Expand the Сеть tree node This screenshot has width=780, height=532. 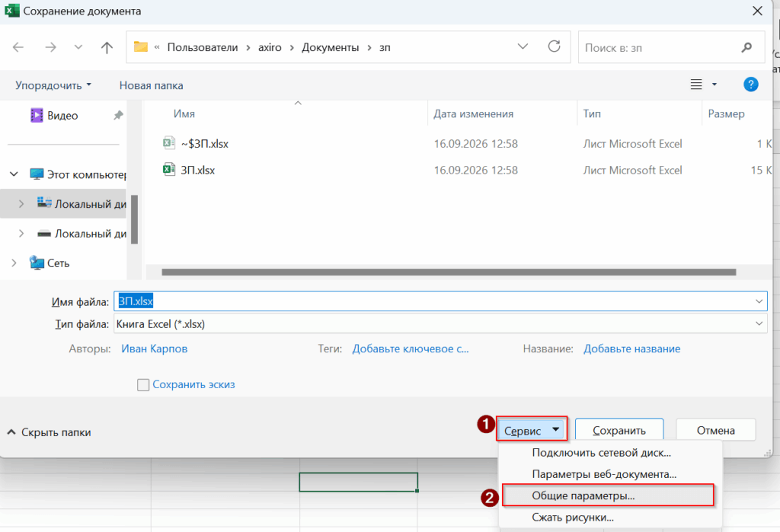[14, 263]
